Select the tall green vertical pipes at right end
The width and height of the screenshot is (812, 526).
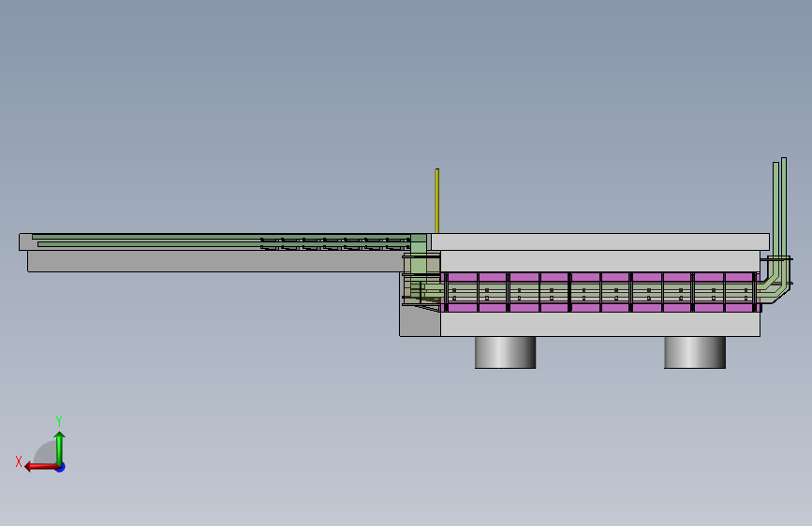(x=780, y=207)
